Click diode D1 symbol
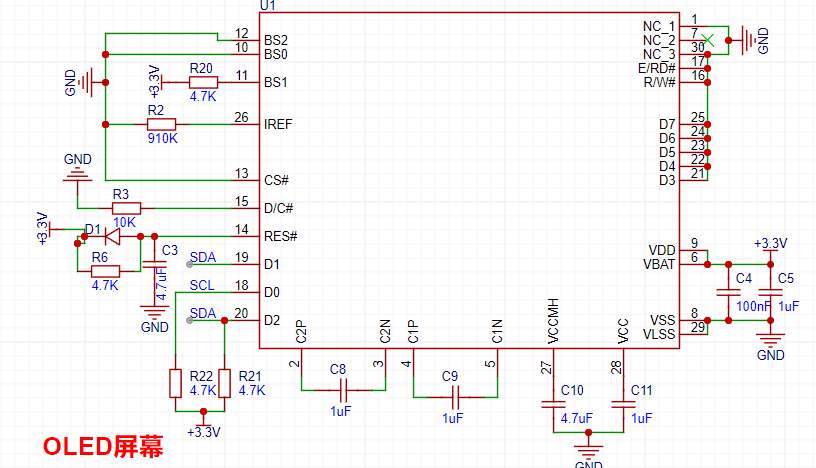The image size is (816, 468). pos(112,236)
